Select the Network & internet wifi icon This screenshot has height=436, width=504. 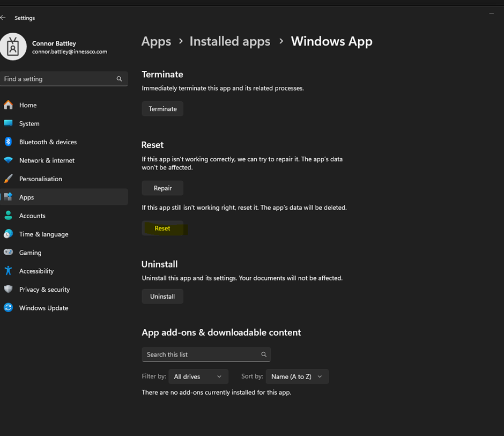[8, 160]
